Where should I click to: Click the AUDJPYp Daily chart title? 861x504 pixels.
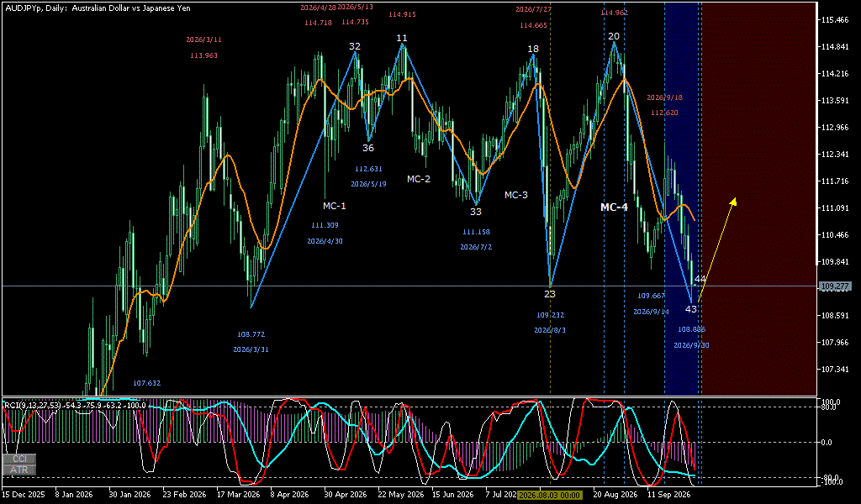click(98, 8)
